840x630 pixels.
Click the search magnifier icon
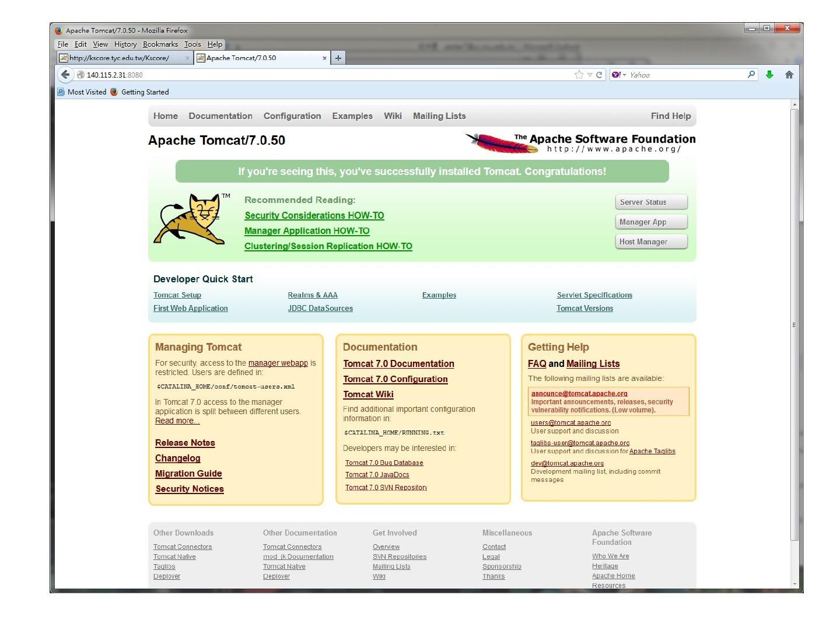point(751,74)
